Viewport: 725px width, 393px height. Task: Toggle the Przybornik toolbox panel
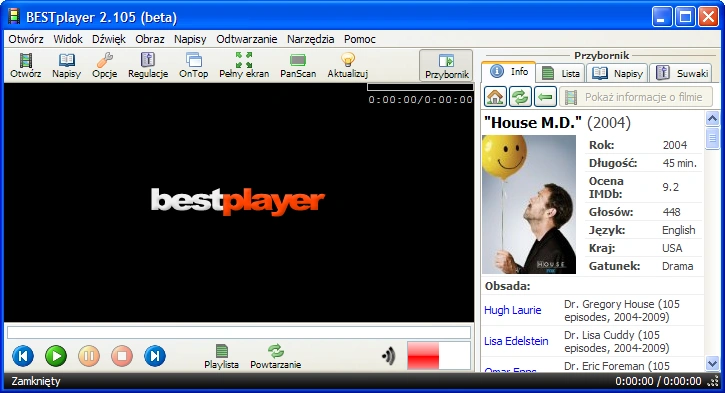pos(446,66)
